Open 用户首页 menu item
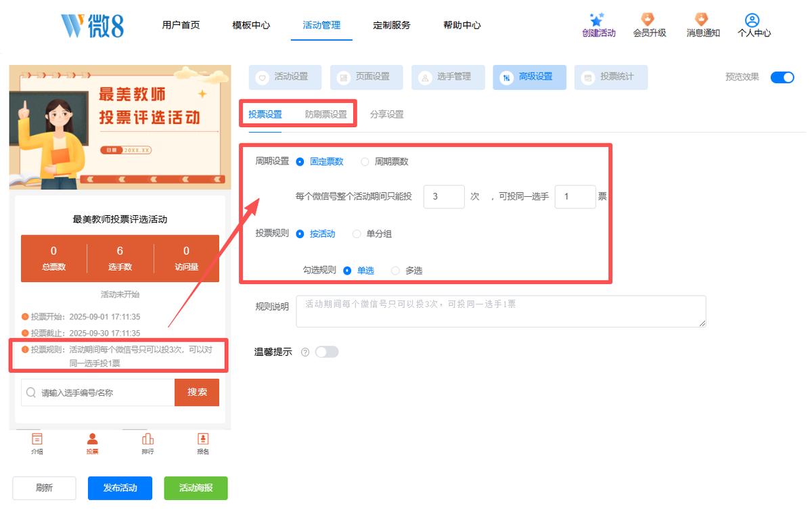The image size is (812, 525). pyautogui.click(x=181, y=25)
